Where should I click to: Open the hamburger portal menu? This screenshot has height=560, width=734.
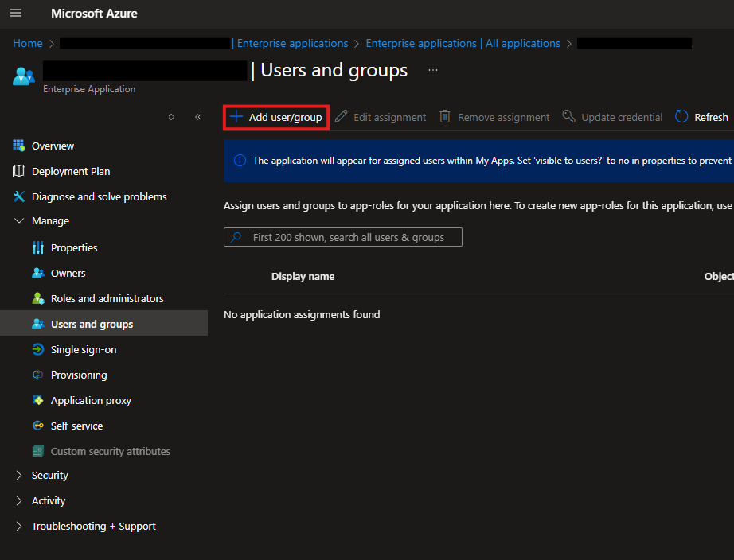coord(16,13)
